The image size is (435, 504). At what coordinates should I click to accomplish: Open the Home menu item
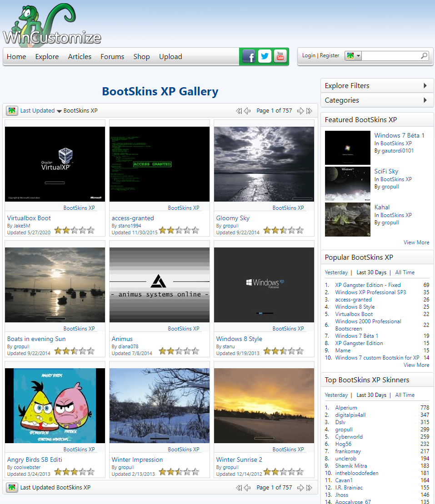(16, 57)
